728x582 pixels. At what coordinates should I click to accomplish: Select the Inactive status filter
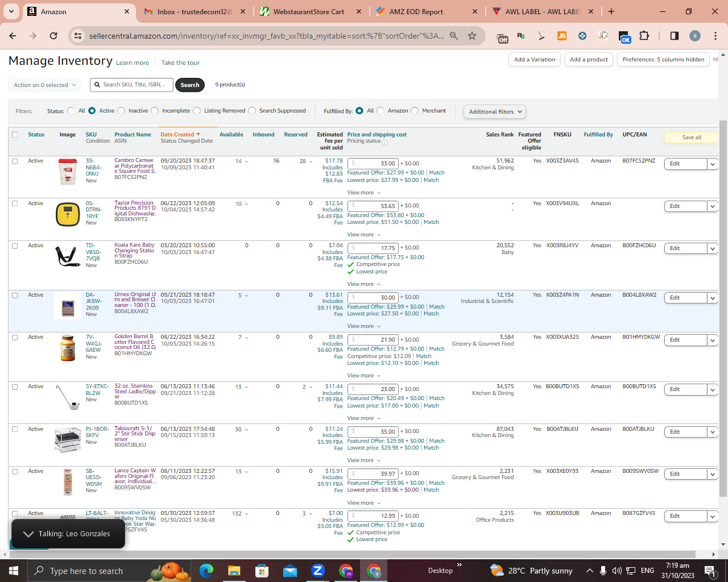[121, 111]
